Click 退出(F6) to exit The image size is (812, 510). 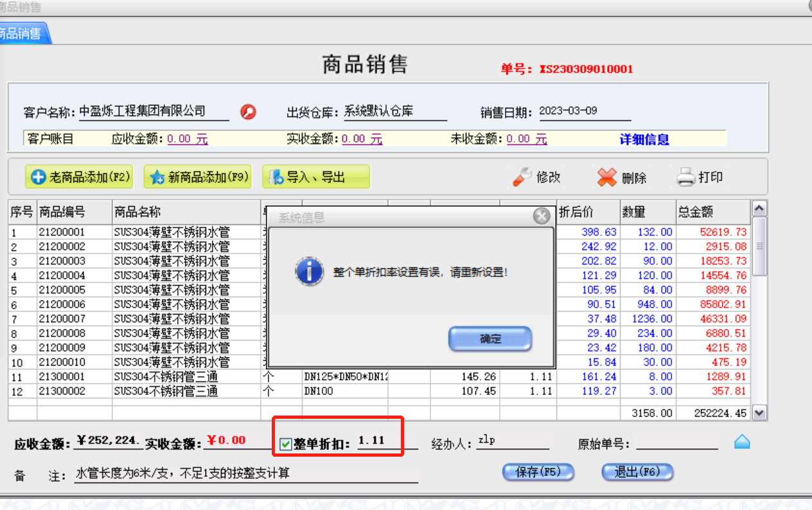pyautogui.click(x=637, y=472)
